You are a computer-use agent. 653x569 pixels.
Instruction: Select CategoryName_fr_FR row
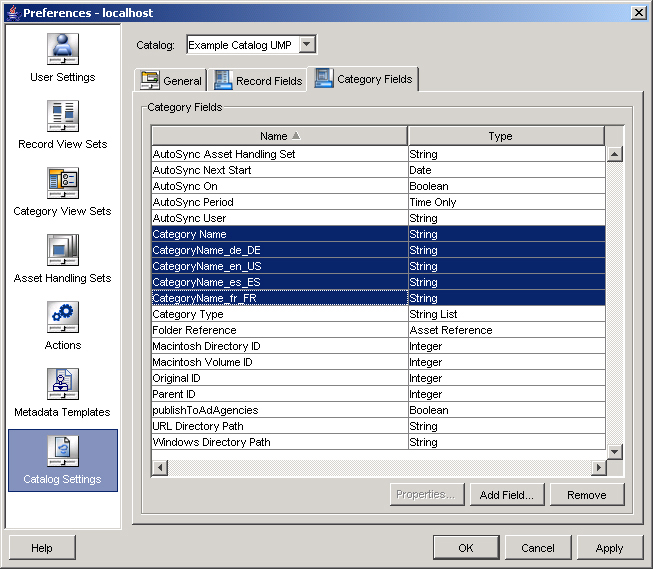pyautogui.click(x=378, y=298)
